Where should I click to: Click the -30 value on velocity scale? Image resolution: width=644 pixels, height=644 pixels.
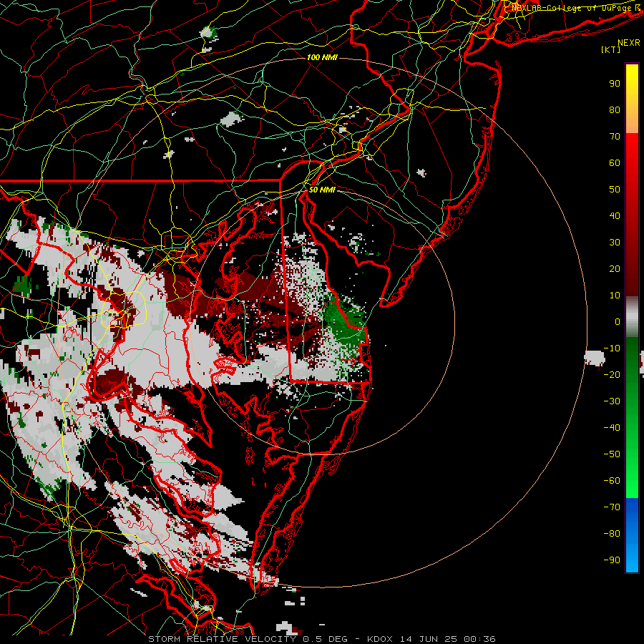tap(612, 401)
